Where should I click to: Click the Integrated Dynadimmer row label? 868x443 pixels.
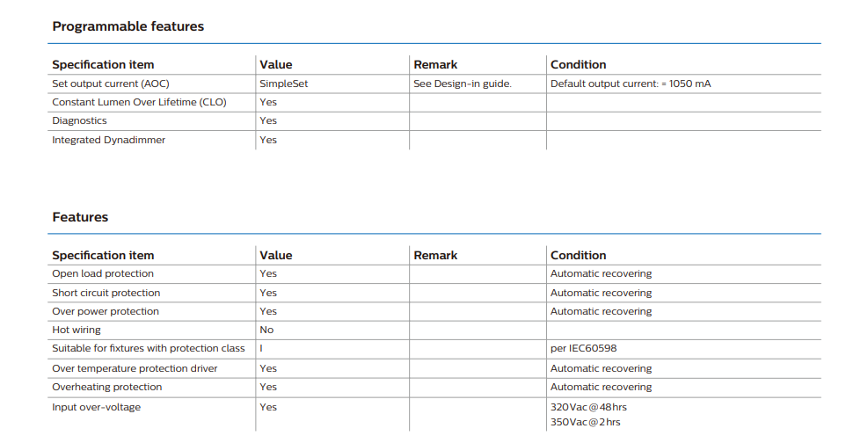108,140
